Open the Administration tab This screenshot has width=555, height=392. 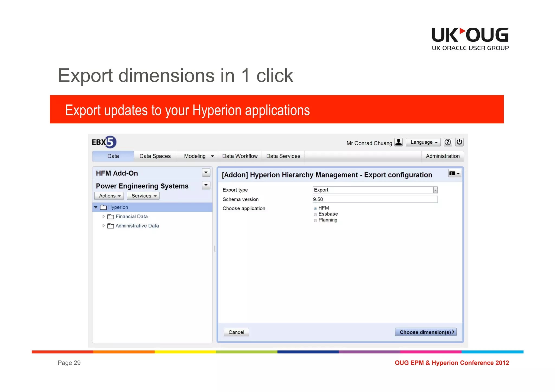(443, 156)
